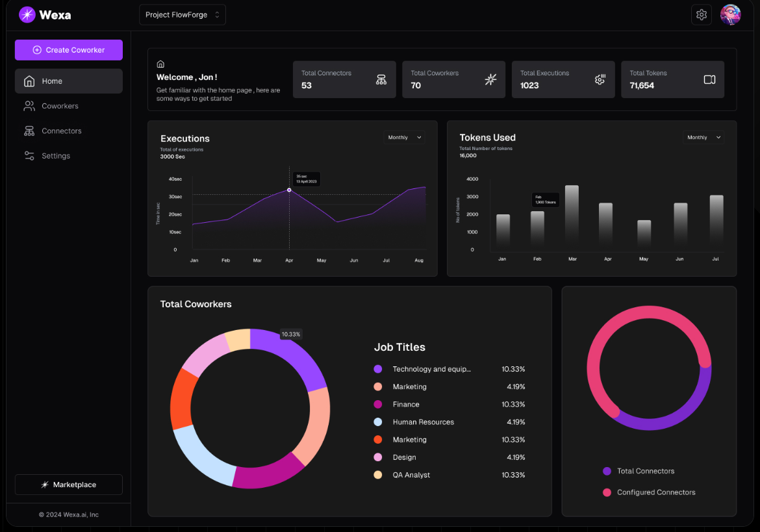Click the Human Resources legend label
This screenshot has height=532, width=760.
[x=423, y=422]
